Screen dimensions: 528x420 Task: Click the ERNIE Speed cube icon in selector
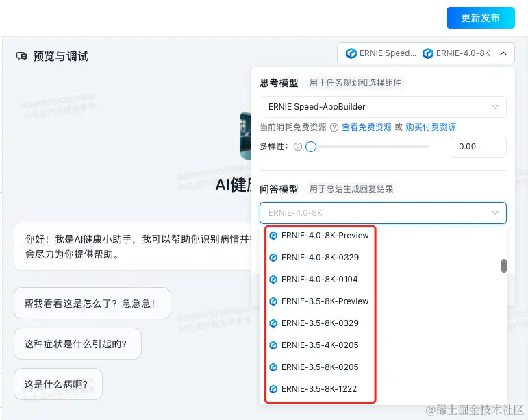click(351, 53)
